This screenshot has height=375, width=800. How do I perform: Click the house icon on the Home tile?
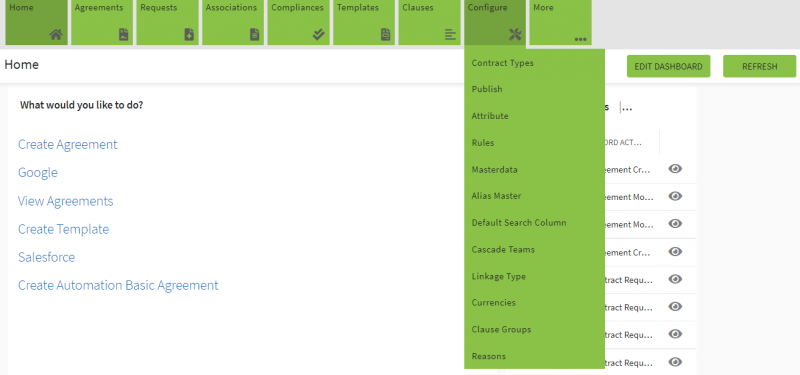pyautogui.click(x=56, y=34)
